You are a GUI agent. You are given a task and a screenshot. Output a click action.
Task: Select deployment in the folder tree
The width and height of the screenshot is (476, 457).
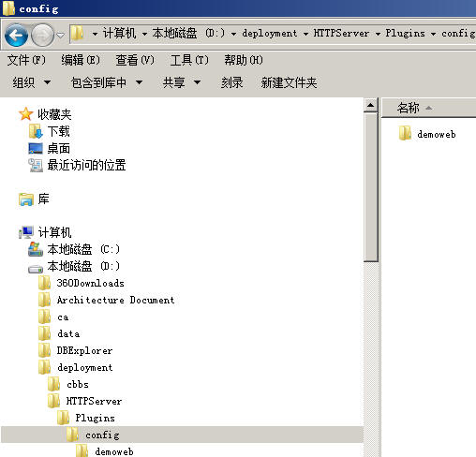(x=85, y=368)
